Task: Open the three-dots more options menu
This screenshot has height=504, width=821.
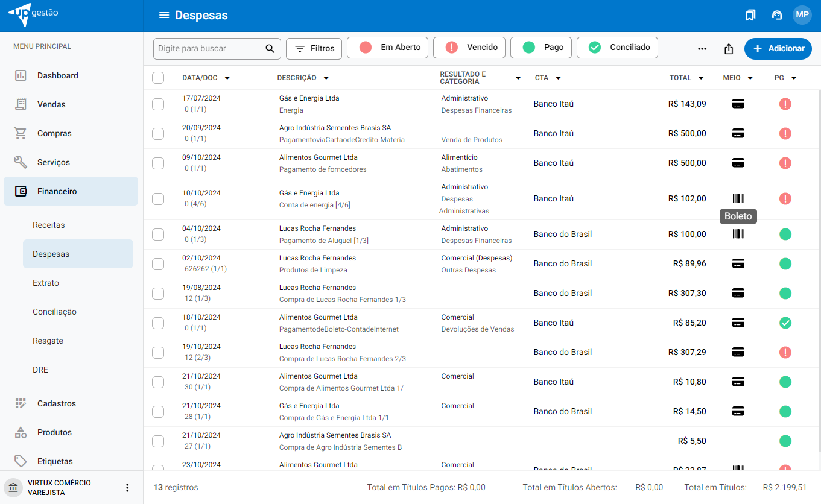Action: (702, 49)
